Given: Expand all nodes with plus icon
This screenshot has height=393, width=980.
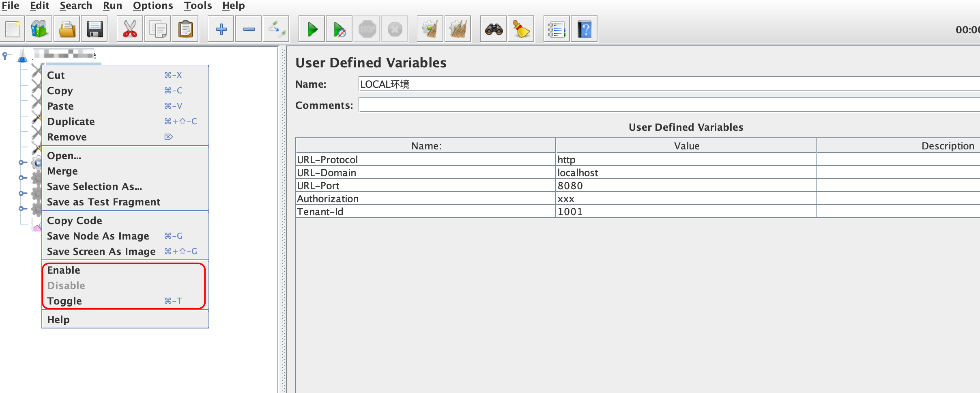Looking at the screenshot, I should pyautogui.click(x=221, y=29).
